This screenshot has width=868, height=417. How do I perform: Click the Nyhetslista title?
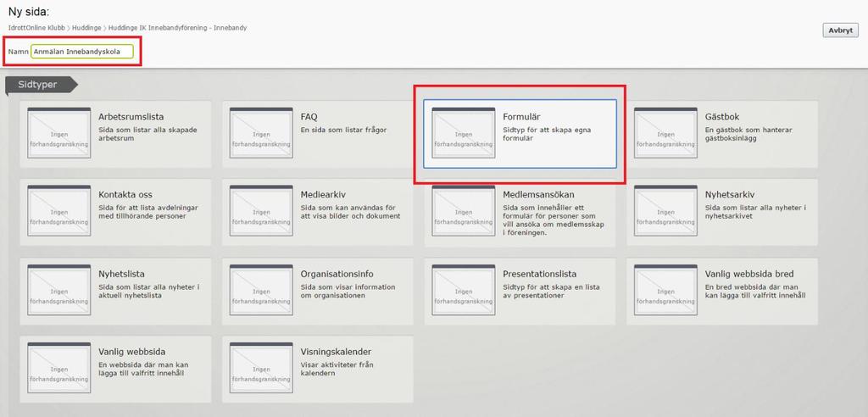pos(122,274)
